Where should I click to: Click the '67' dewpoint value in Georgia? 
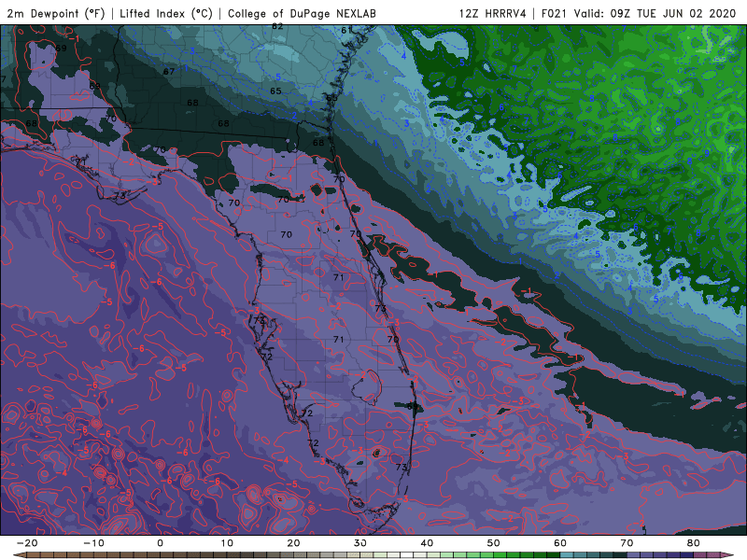169,72
